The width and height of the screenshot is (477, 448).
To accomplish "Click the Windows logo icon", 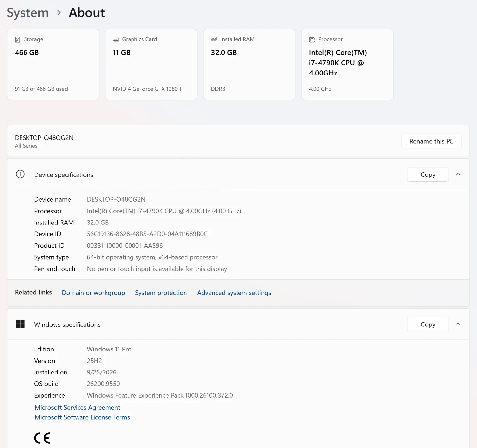I will pyautogui.click(x=20, y=324).
